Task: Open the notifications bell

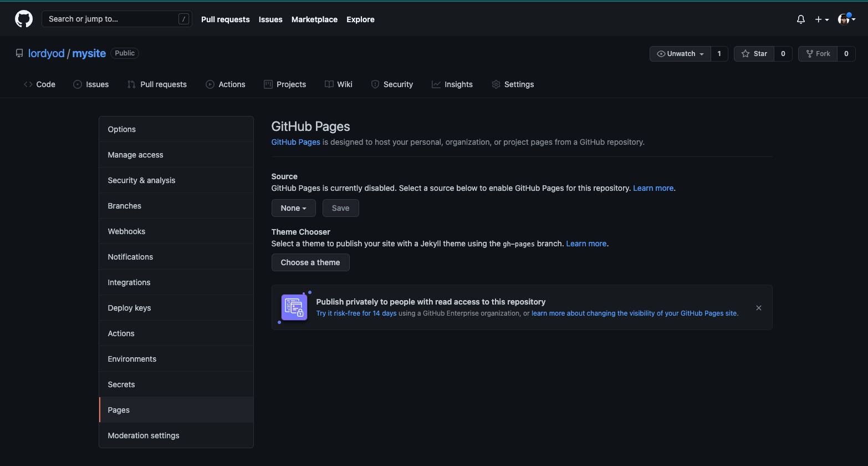Action: point(800,19)
